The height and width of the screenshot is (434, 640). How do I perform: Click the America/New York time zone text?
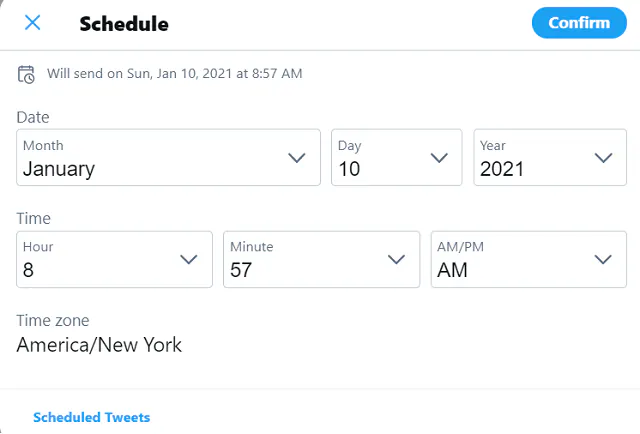coord(99,346)
